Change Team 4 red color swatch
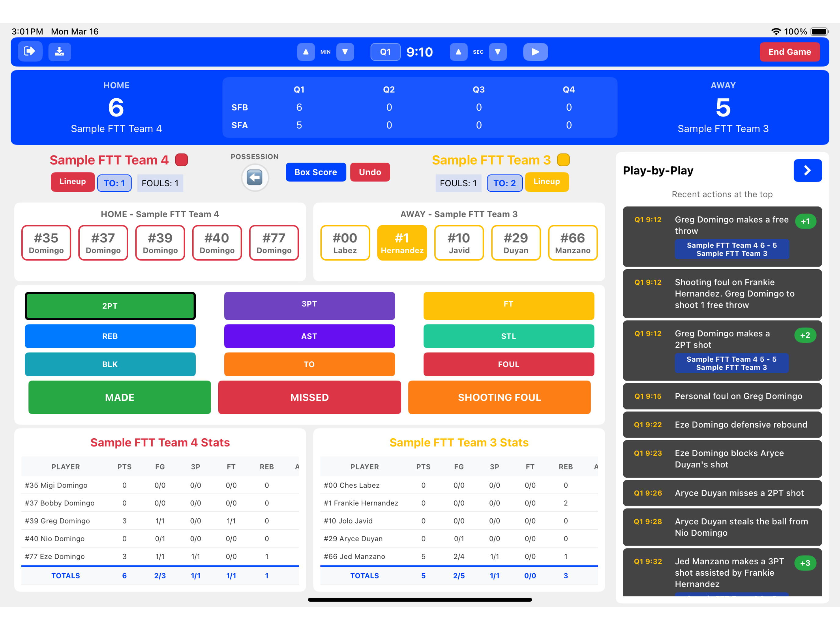The height and width of the screenshot is (630, 840). pos(182,160)
